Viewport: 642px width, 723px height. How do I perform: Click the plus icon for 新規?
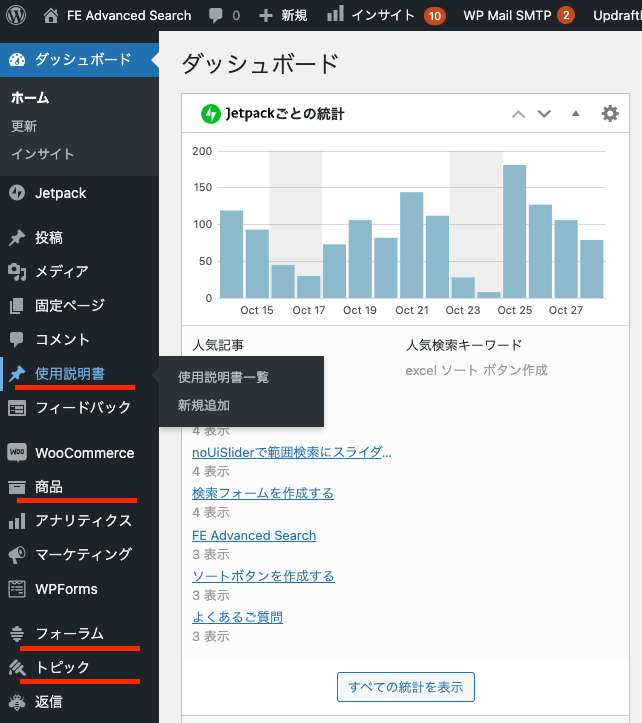266,16
